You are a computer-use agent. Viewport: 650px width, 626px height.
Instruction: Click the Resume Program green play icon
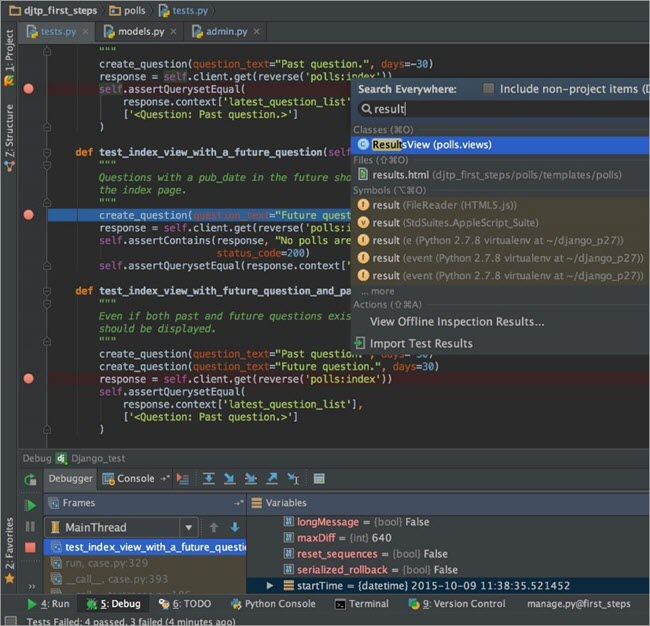30,505
